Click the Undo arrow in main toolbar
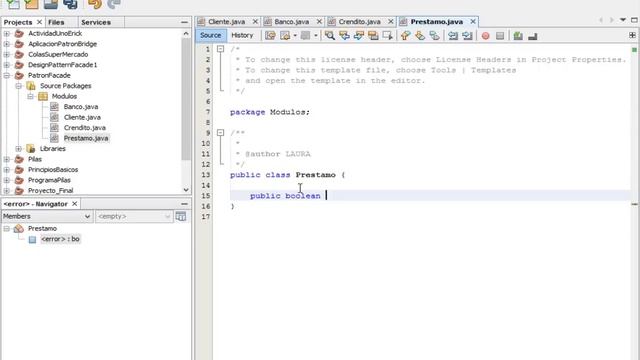The height and width of the screenshot is (360, 640). 95,4
